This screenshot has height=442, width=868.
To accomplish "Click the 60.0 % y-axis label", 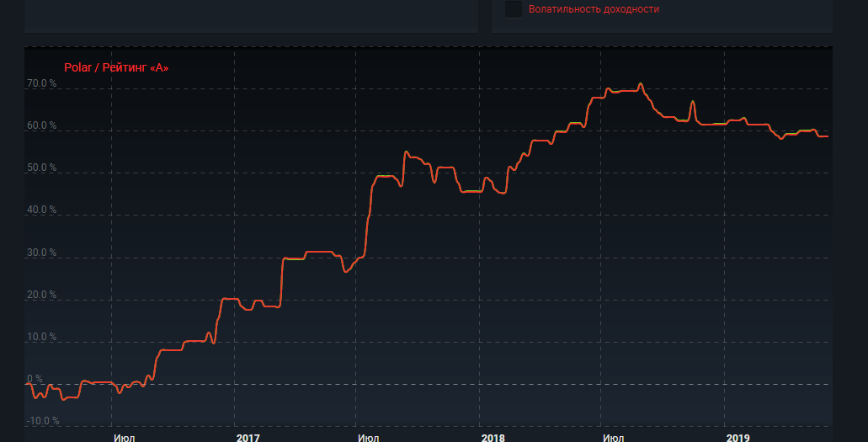I will pyautogui.click(x=41, y=125).
